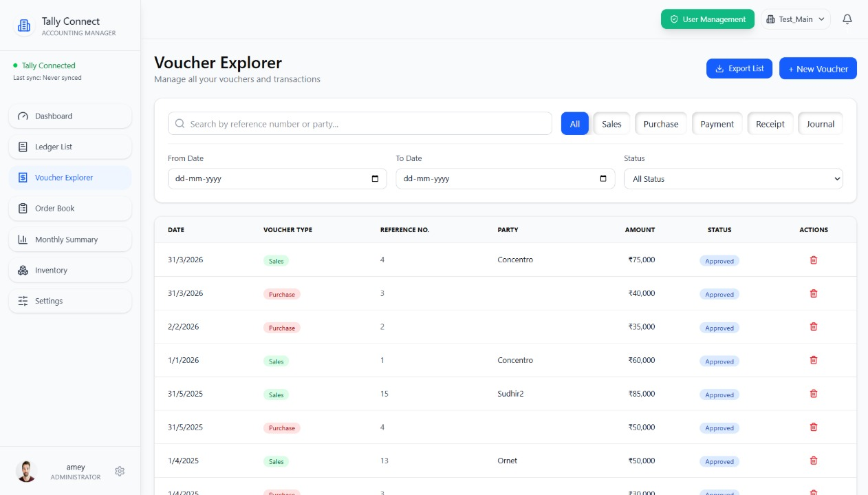The width and height of the screenshot is (868, 495).
Task: Delete the Ornet voucher
Action: tap(814, 461)
